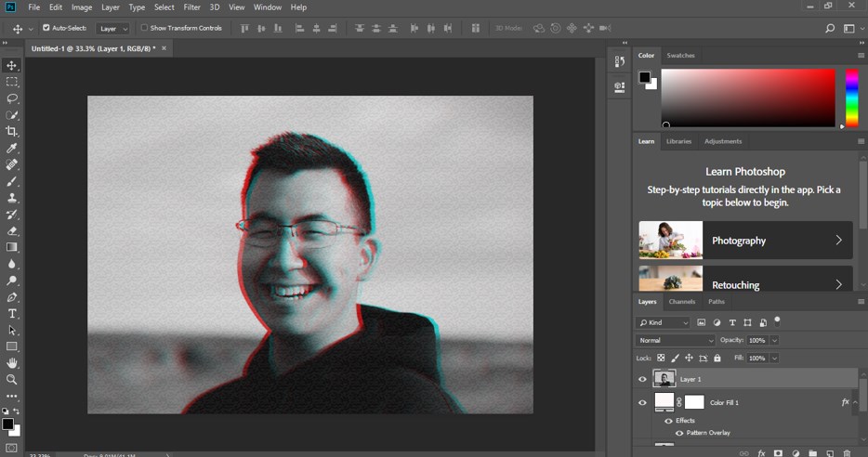Select the Zoom tool
The width and height of the screenshot is (868, 457).
tap(12, 380)
